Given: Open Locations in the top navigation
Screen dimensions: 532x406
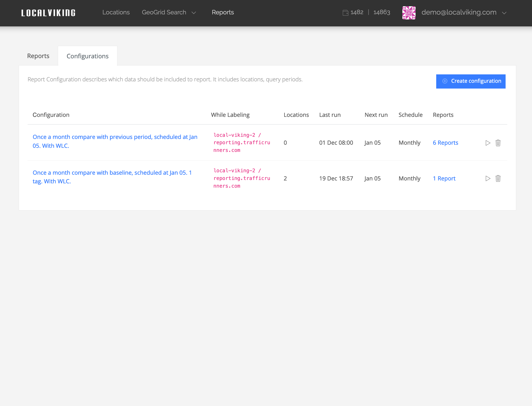Looking at the screenshot, I should 116,12.
